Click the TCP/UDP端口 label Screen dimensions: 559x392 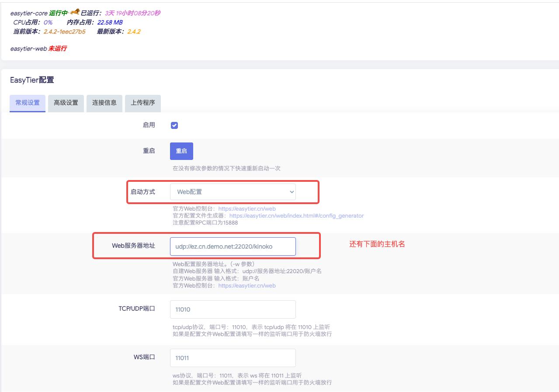point(137,308)
